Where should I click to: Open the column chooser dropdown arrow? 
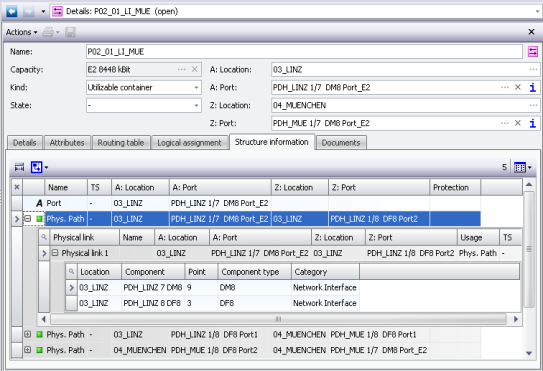pos(530,168)
